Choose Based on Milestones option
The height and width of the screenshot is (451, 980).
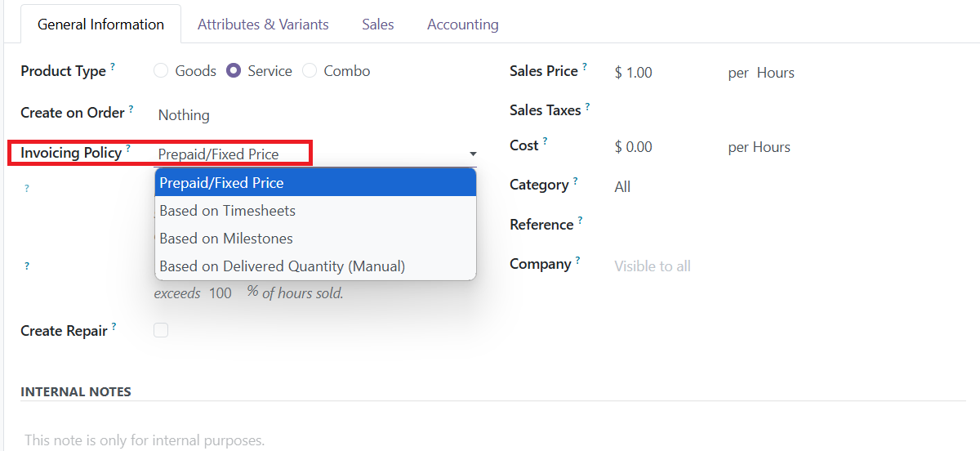tap(315, 238)
